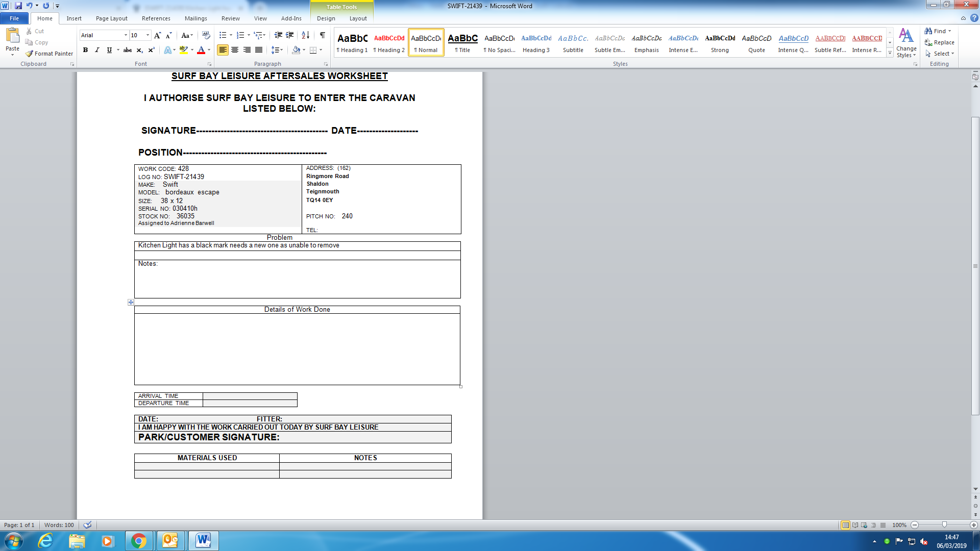Toggle Italic formatting
The width and height of the screenshot is (980, 551).
point(97,50)
